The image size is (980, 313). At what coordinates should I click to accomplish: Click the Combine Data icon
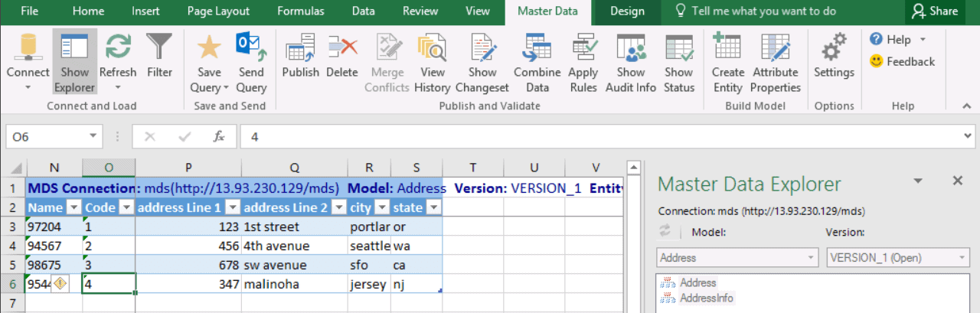[x=537, y=47]
